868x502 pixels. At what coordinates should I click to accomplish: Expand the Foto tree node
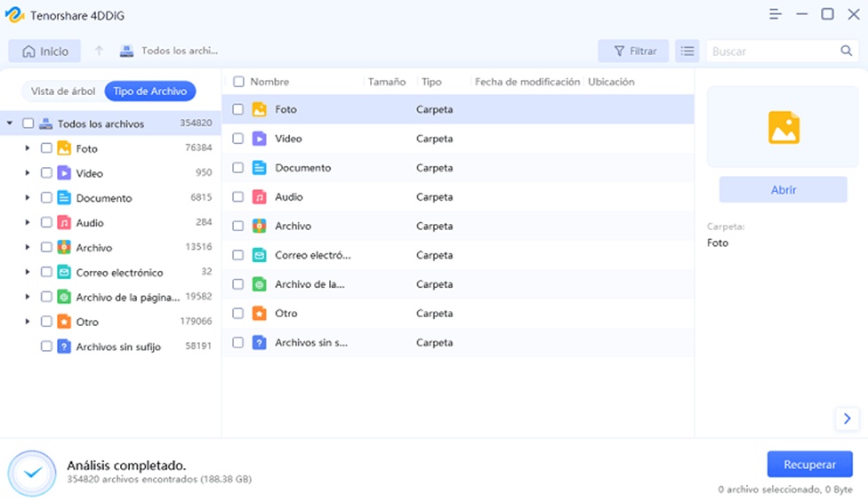[x=28, y=148]
